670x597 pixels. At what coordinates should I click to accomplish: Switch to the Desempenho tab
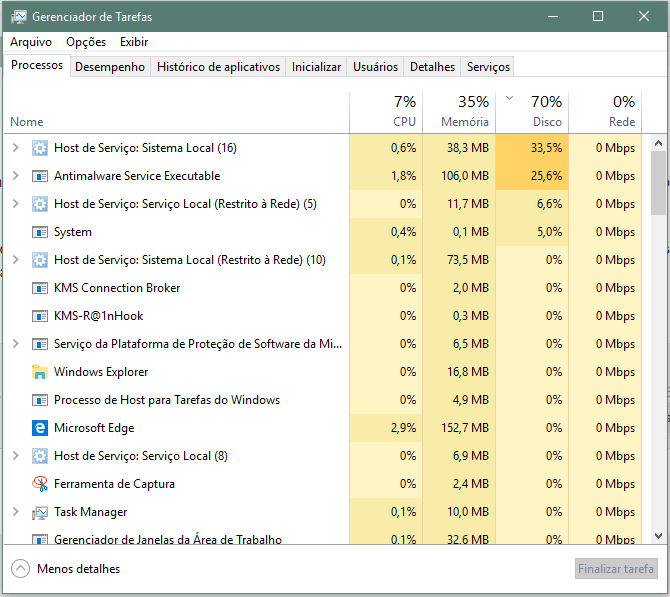point(110,67)
